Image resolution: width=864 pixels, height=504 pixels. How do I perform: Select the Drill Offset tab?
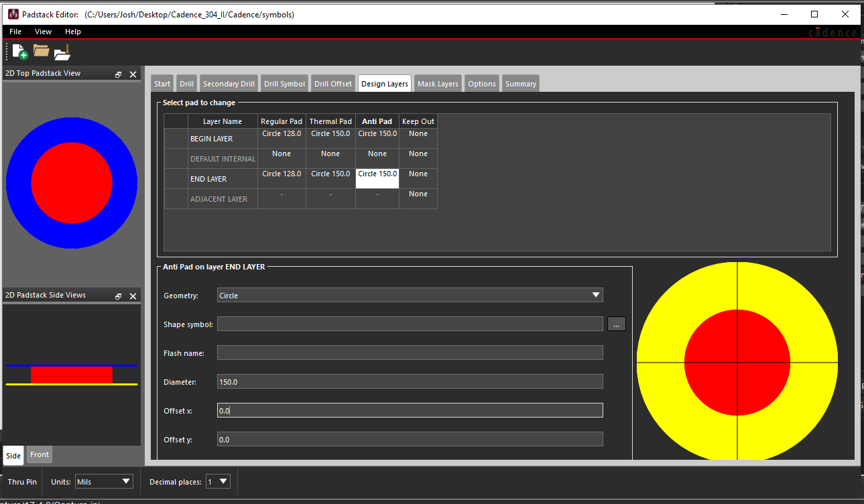click(333, 83)
